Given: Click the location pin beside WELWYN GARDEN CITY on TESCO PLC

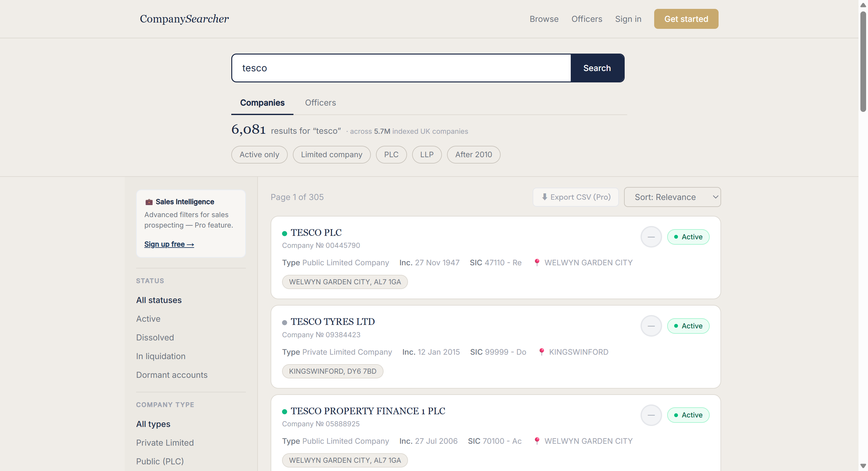Looking at the screenshot, I should pyautogui.click(x=537, y=262).
